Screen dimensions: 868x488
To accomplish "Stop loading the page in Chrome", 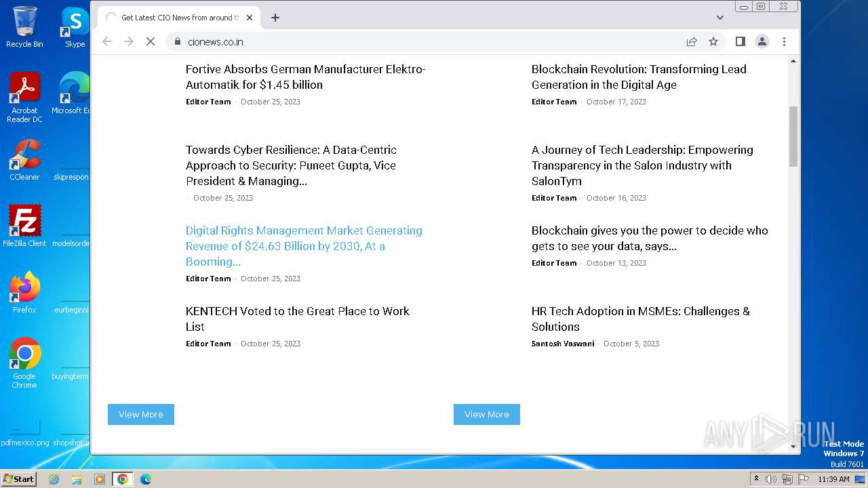I will point(151,41).
